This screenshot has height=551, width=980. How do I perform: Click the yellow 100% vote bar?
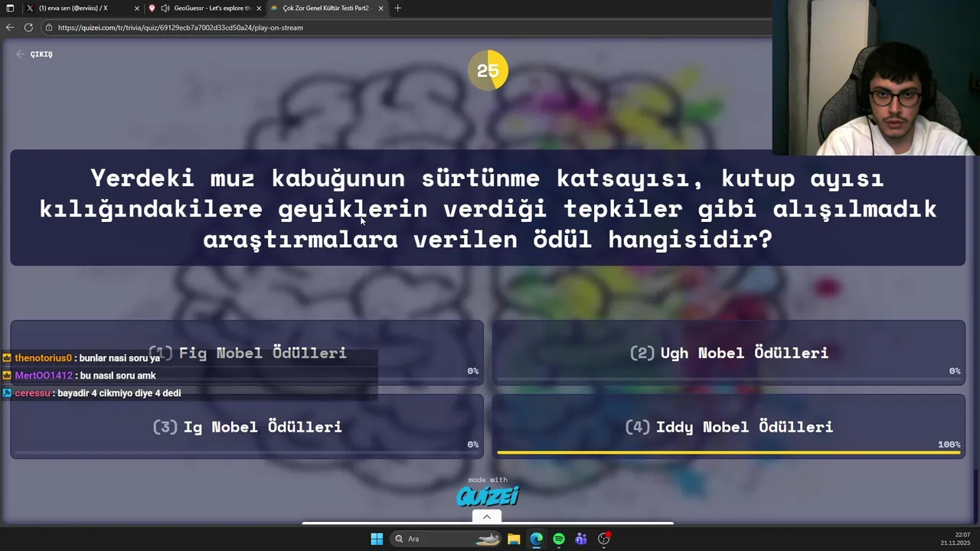[x=729, y=452]
